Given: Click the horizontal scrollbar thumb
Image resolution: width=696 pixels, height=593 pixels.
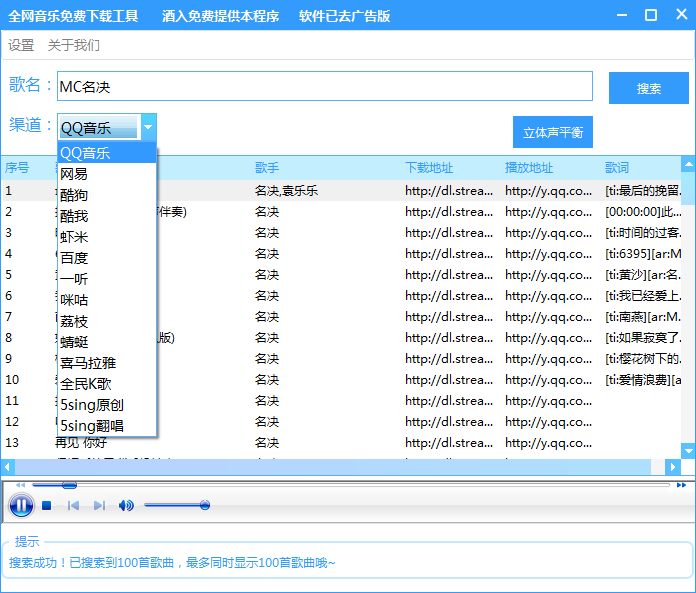Looking at the screenshot, I should point(332,467).
